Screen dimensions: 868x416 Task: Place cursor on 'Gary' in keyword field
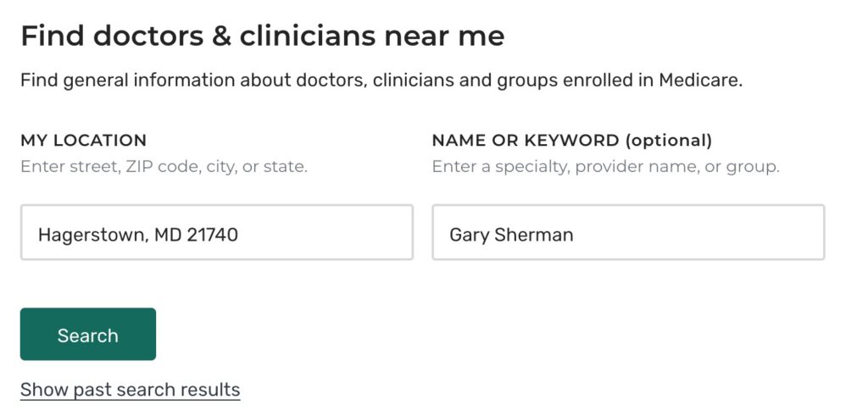click(469, 235)
